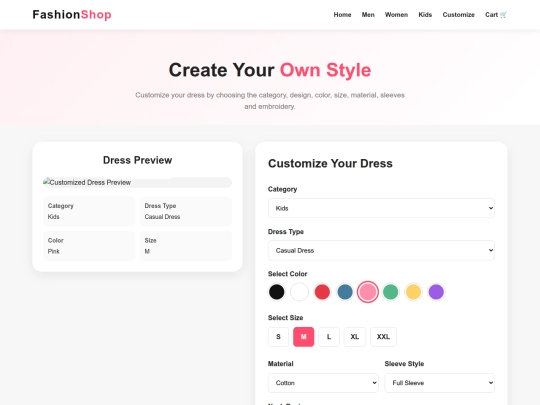Click the preview Category Kids card
The width and height of the screenshot is (540, 405).
[89, 211]
